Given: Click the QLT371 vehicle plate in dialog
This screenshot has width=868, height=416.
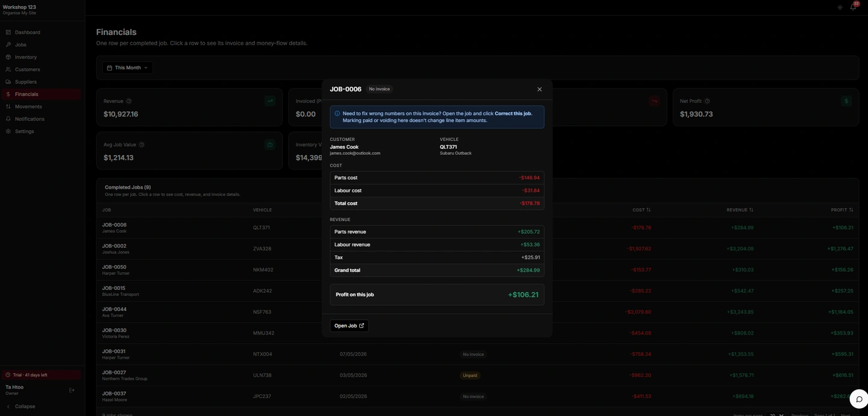Looking at the screenshot, I should point(448,147).
